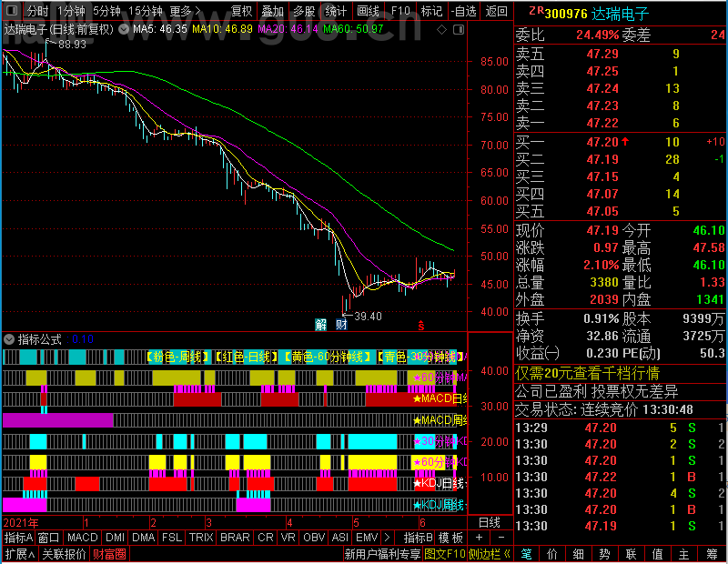Select the CR indicator tab

(266, 538)
